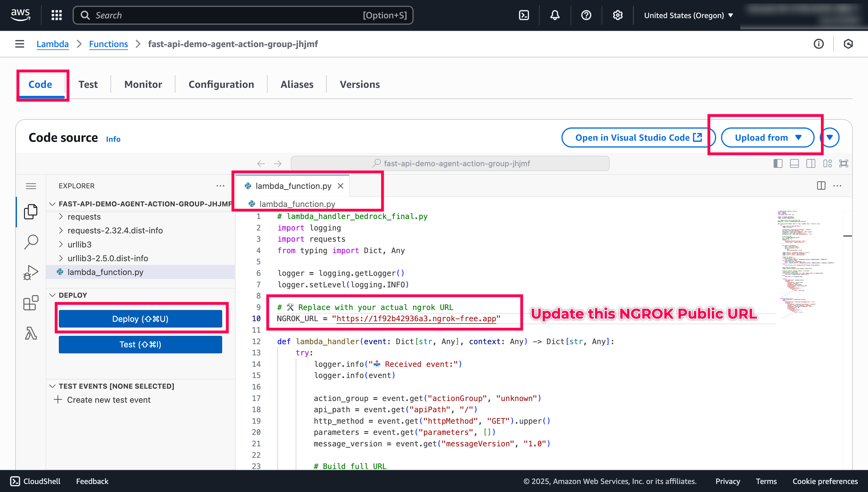Image resolution: width=868 pixels, height=492 pixels.
Task: Open CloudShell icon in top navigation bar
Action: pos(524,15)
